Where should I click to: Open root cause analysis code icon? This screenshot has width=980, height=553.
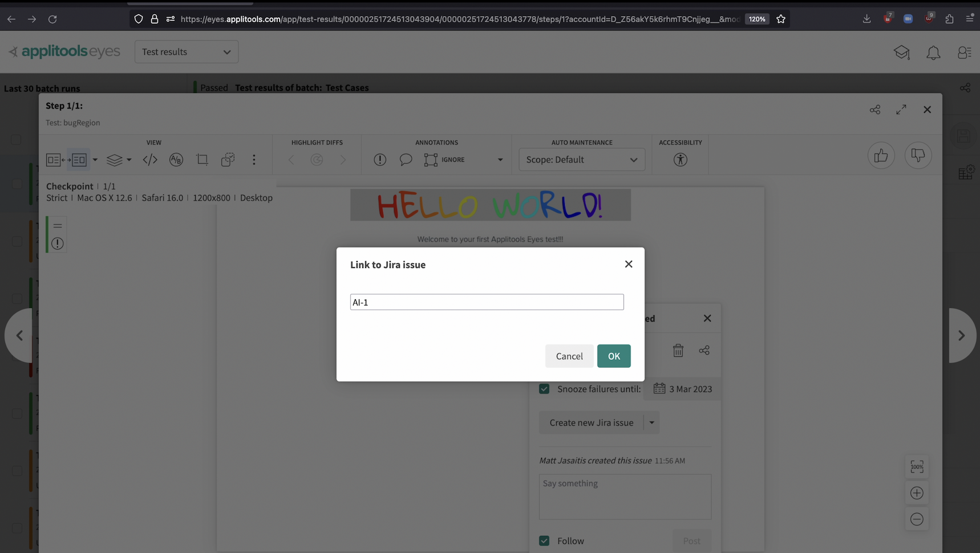point(150,160)
